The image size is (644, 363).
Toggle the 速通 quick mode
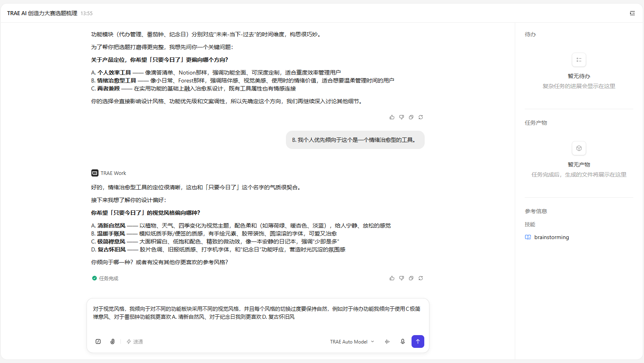pyautogui.click(x=135, y=341)
